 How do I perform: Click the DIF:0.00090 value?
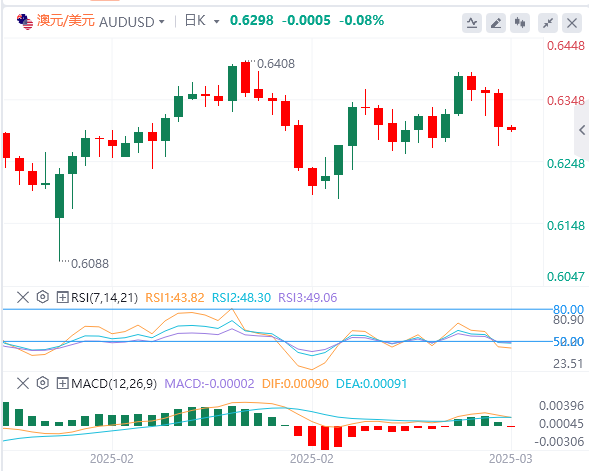tap(295, 383)
